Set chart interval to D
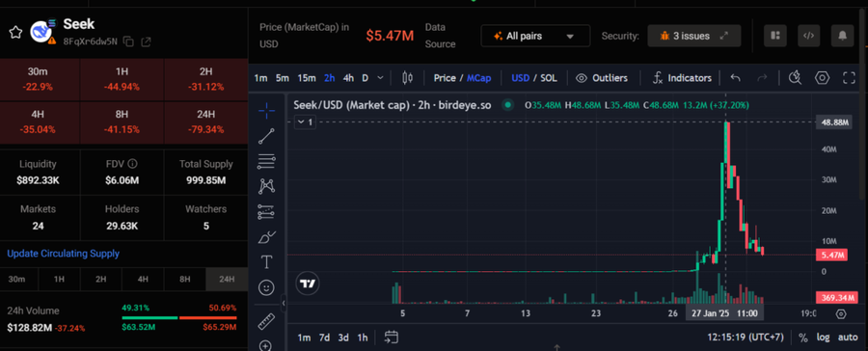Image resolution: width=868 pixels, height=351 pixels. click(x=366, y=78)
